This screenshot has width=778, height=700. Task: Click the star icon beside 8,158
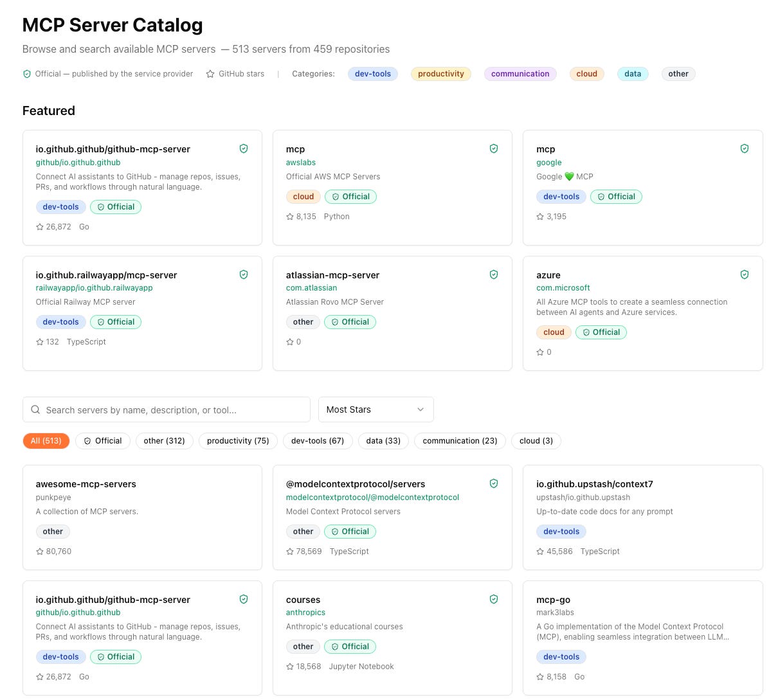[x=540, y=677]
